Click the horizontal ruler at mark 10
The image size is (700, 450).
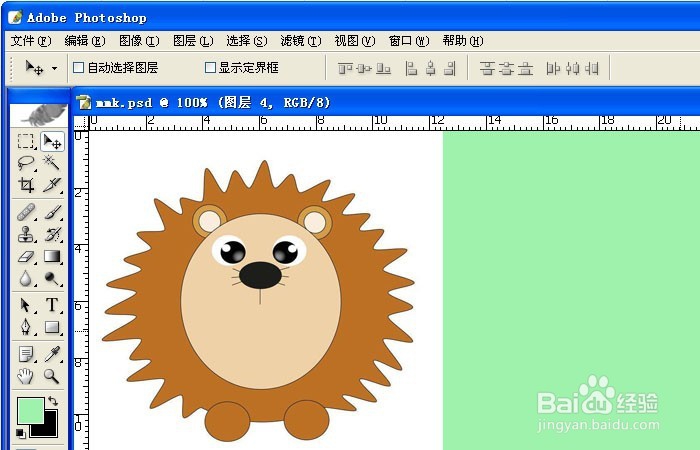tap(380, 121)
